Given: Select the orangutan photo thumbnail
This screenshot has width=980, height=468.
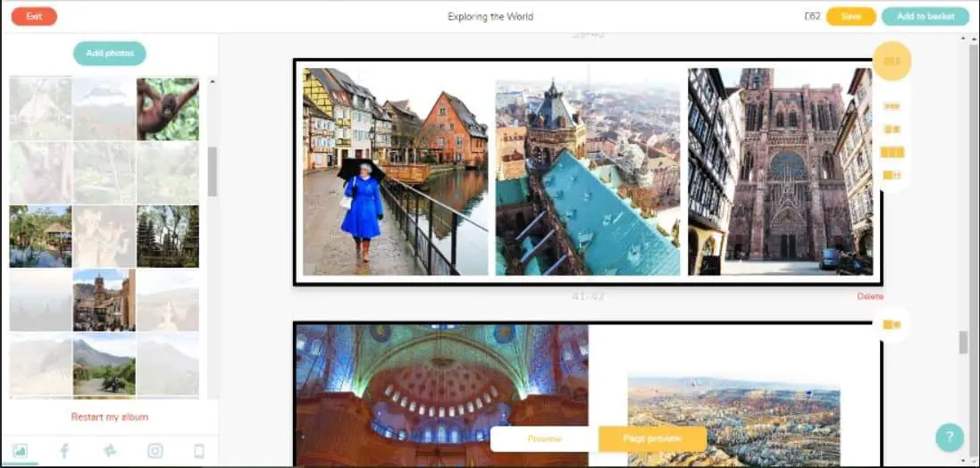Looking at the screenshot, I should [x=168, y=109].
